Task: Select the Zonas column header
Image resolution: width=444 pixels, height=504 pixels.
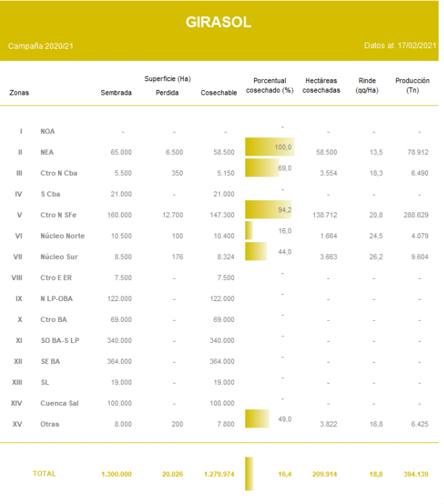Action: 19,93
